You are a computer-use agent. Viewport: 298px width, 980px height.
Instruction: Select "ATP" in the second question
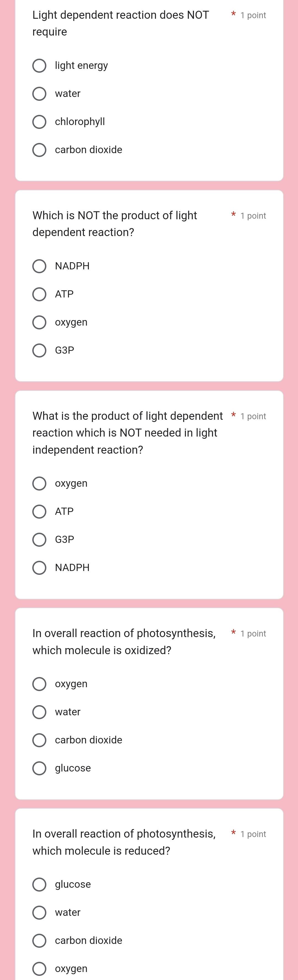pos(39,294)
